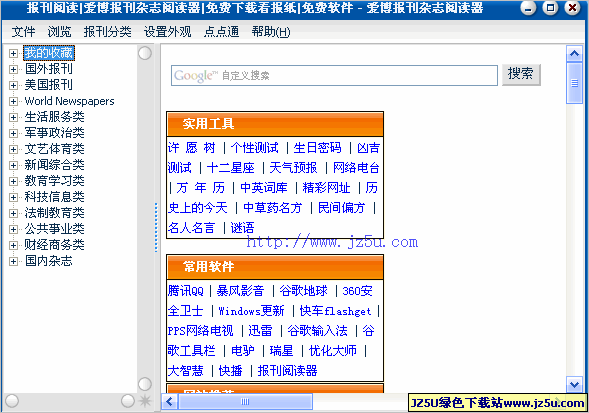This screenshot has height=413, width=589.
Task: Open the 中英词库 link
Action: click(264, 188)
